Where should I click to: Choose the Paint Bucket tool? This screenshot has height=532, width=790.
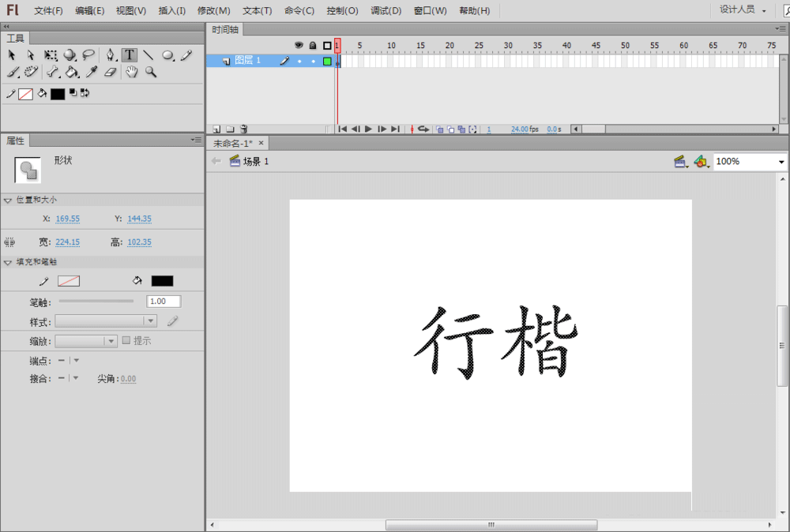[x=71, y=73]
